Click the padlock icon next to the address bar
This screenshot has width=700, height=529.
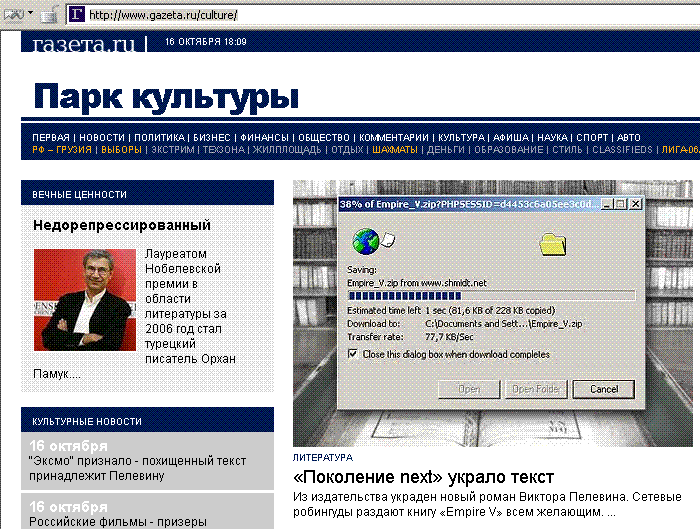[x=48, y=15]
